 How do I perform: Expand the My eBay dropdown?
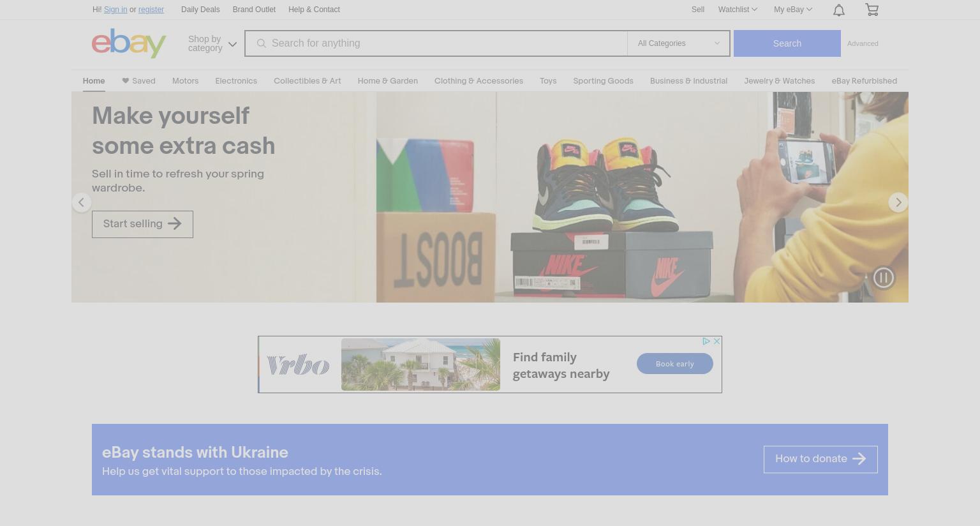(793, 10)
